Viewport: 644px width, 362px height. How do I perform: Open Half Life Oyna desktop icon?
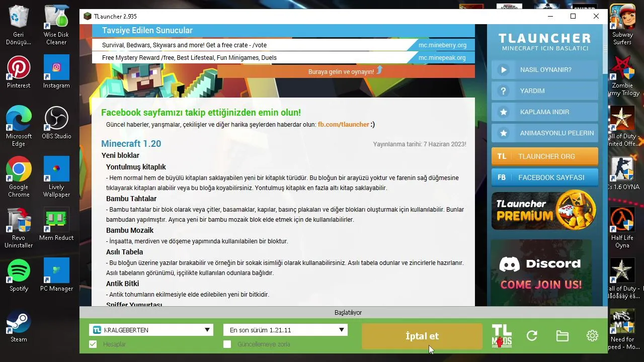pos(622,228)
